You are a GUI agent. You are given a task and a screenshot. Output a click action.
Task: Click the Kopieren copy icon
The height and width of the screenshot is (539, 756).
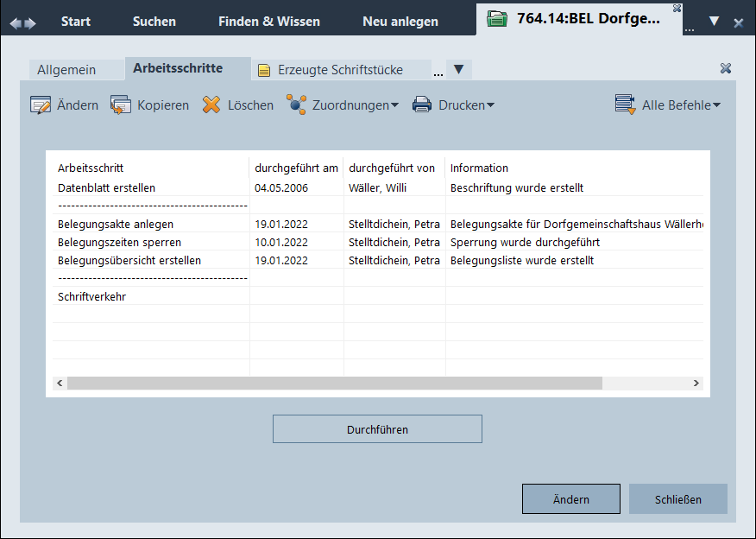click(121, 105)
